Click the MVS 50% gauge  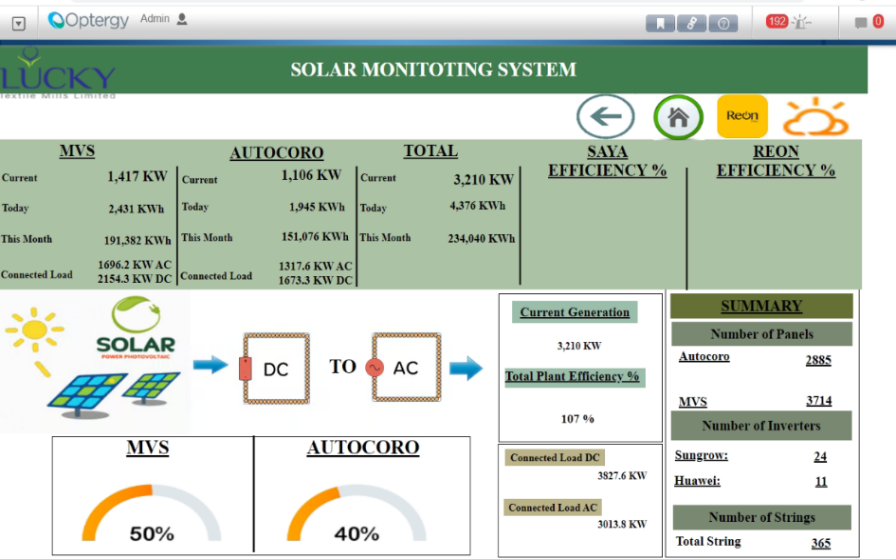(x=151, y=513)
